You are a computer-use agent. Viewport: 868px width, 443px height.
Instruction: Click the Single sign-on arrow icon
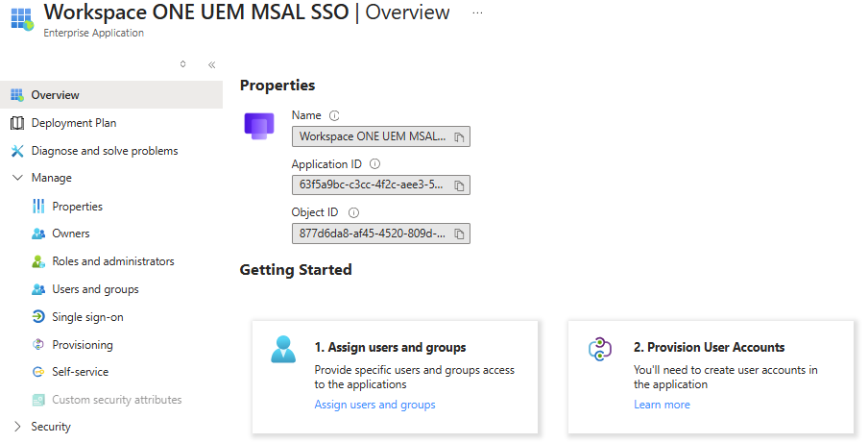tap(38, 317)
